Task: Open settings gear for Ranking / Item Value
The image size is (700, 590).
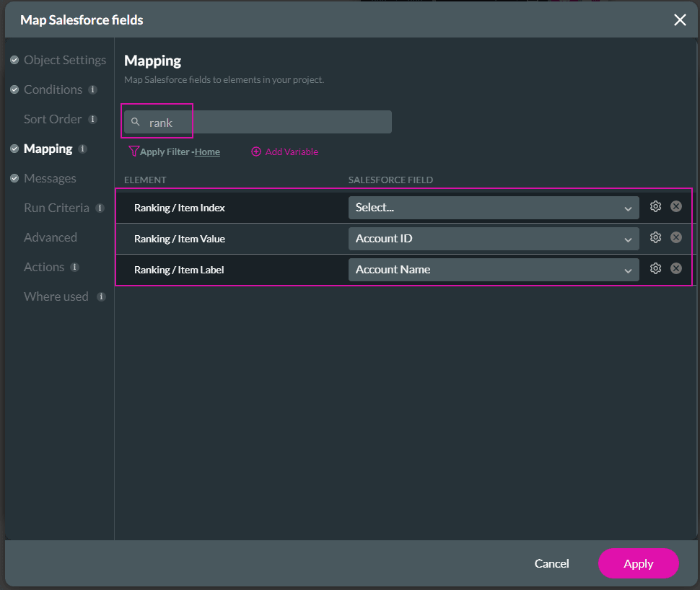Action: pyautogui.click(x=655, y=237)
